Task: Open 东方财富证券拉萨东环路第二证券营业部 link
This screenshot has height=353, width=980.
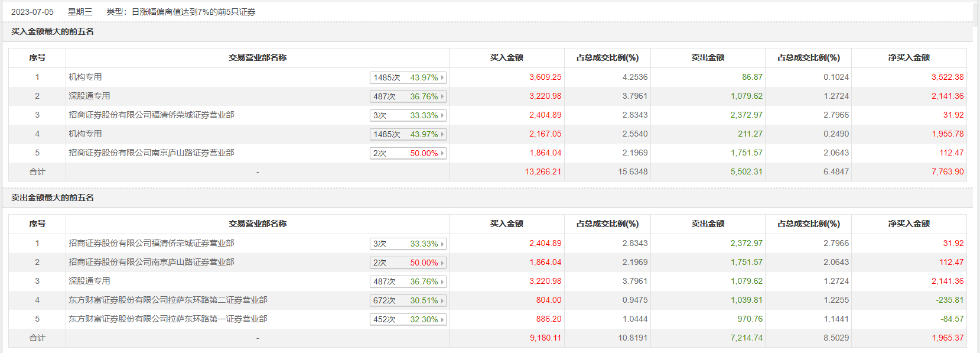Action: [168, 300]
